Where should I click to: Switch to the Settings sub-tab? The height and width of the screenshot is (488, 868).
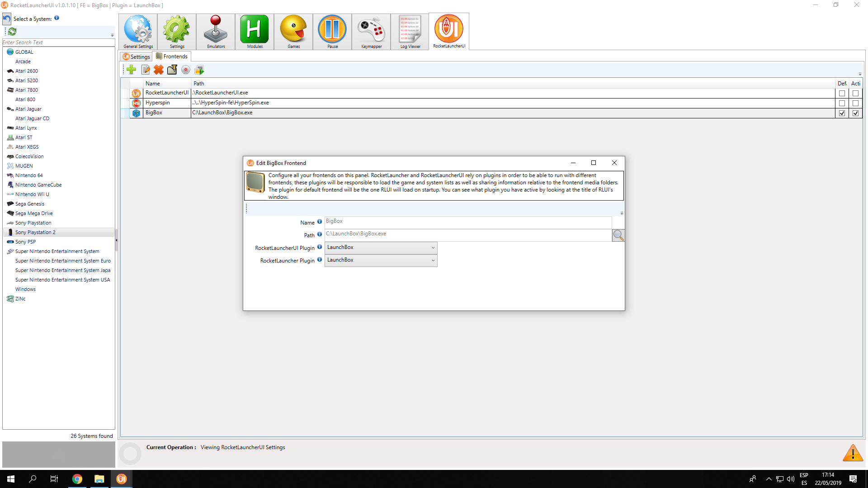[x=137, y=56]
